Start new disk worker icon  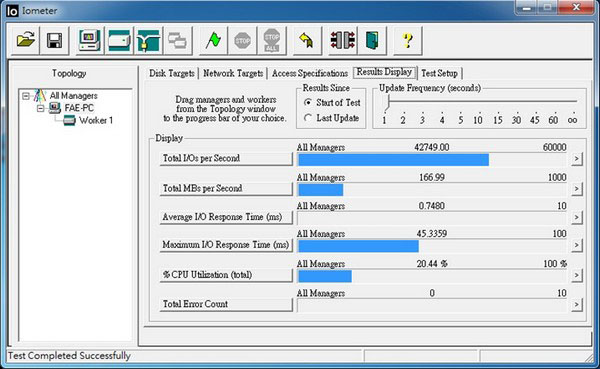click(119, 41)
